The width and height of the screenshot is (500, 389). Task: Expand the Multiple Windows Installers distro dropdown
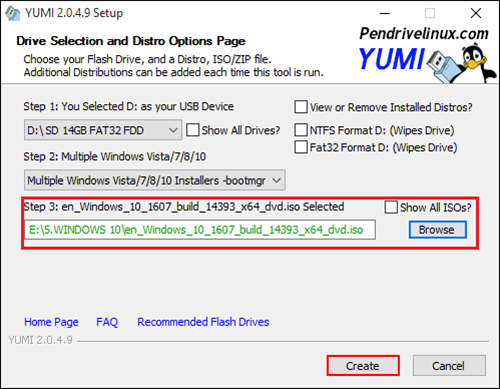click(x=155, y=180)
